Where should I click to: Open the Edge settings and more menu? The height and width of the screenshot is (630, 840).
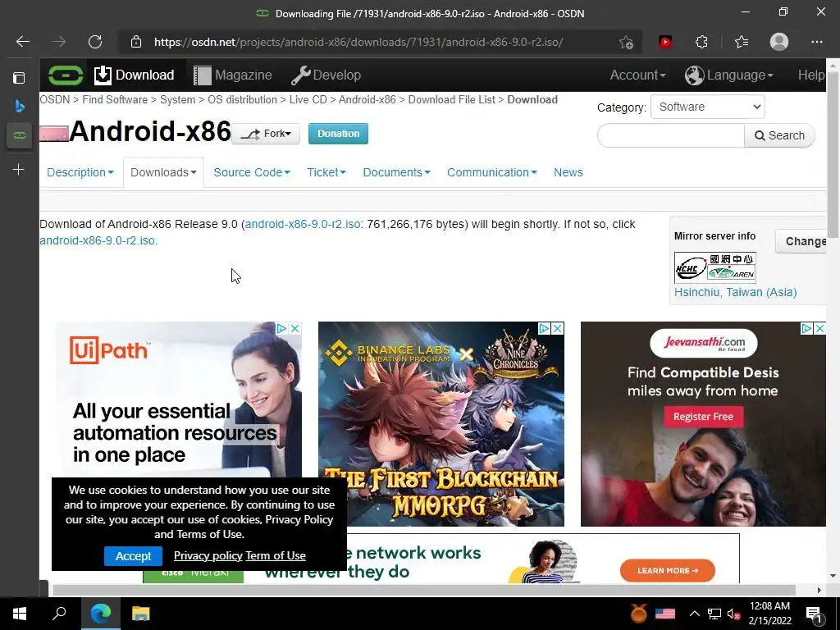coord(816,42)
